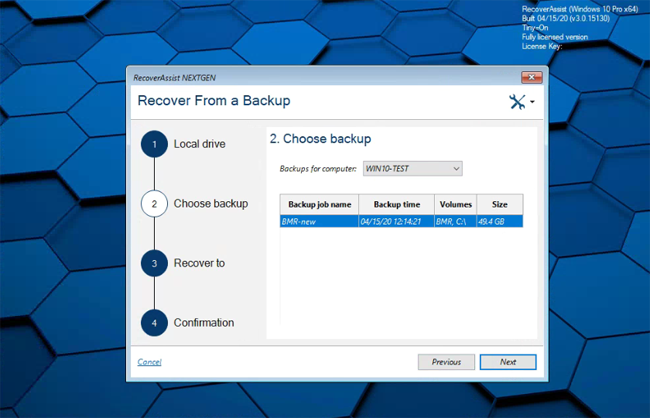Cancel the recovery wizard
The width and height of the screenshot is (650, 418).
pos(149,362)
